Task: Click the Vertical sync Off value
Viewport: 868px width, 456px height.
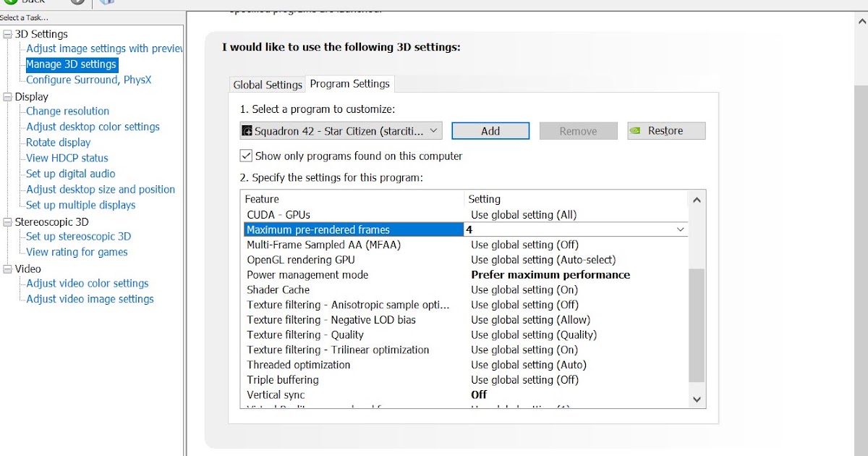Action: [479, 394]
